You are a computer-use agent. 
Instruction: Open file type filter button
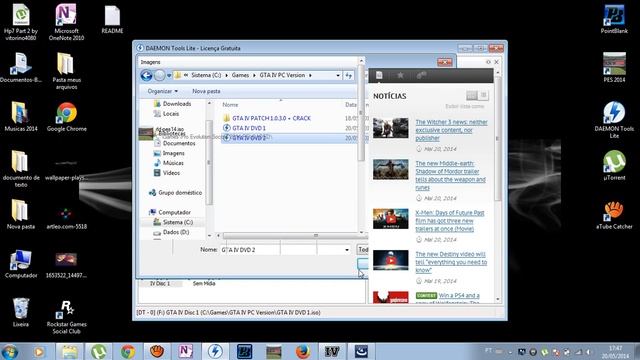coord(363,249)
